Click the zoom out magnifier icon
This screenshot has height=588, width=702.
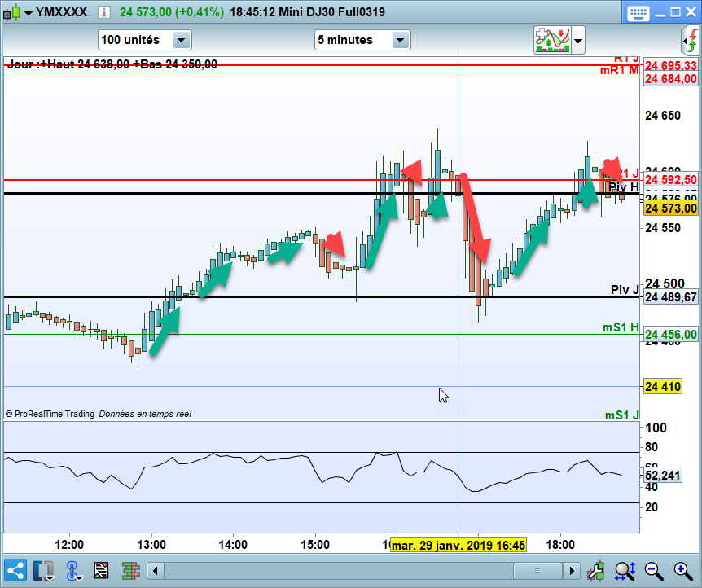point(654,571)
